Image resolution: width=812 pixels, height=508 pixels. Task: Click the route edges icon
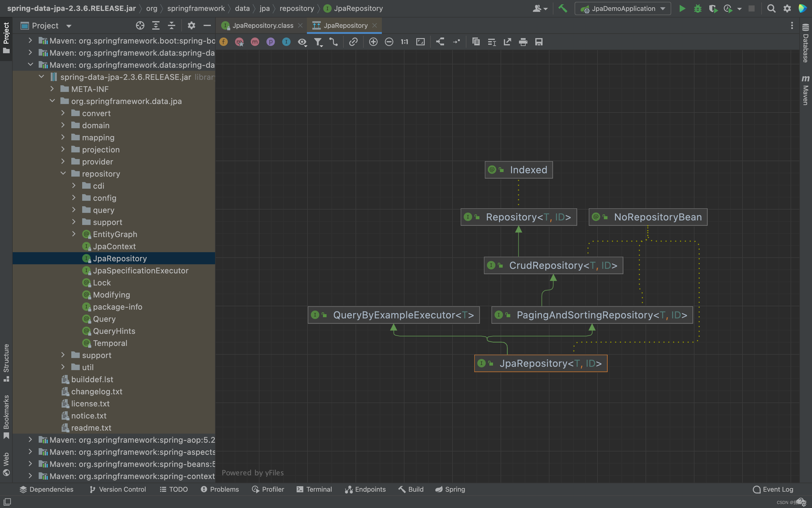456,42
